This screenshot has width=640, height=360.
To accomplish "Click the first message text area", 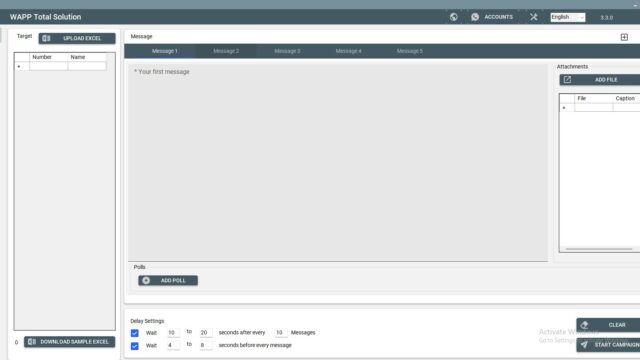I will (x=338, y=162).
